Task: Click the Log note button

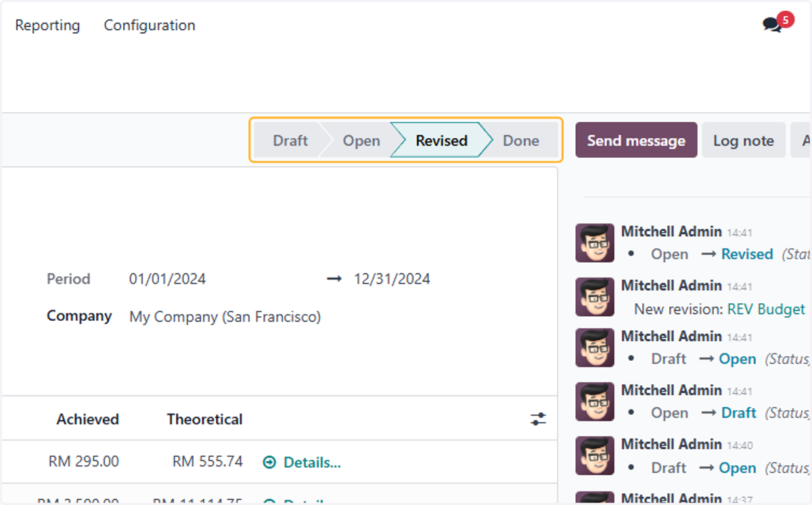Action: (744, 140)
